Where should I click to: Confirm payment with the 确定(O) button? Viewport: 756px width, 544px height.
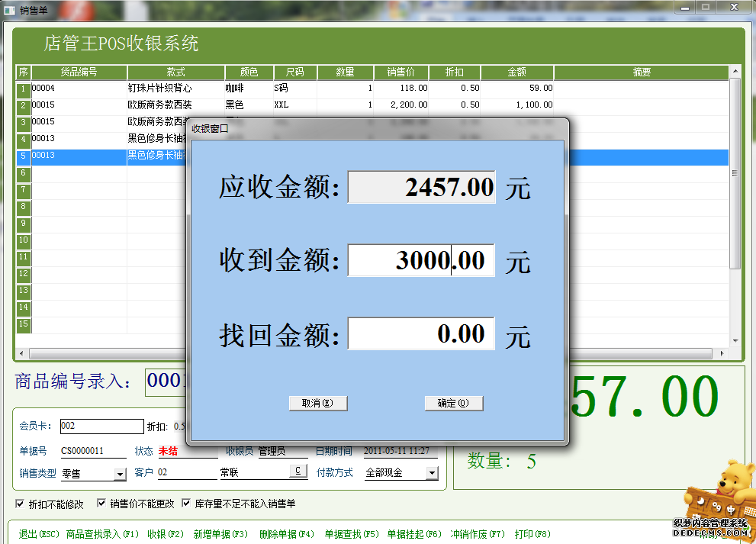click(454, 403)
